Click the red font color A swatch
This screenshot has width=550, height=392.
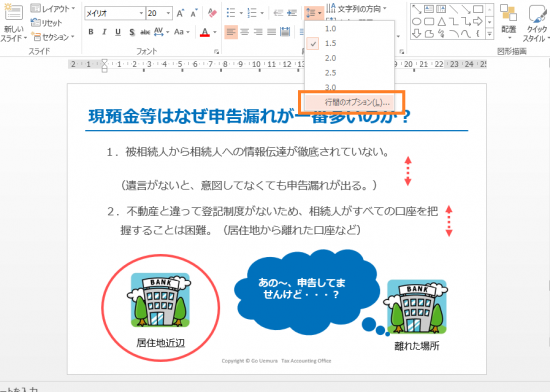(205, 32)
